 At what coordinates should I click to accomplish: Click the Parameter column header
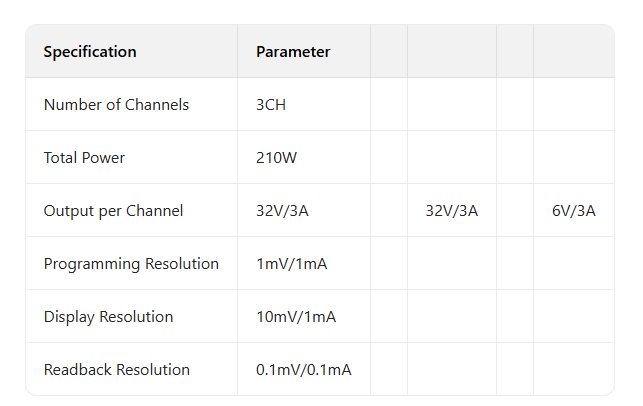[293, 52]
